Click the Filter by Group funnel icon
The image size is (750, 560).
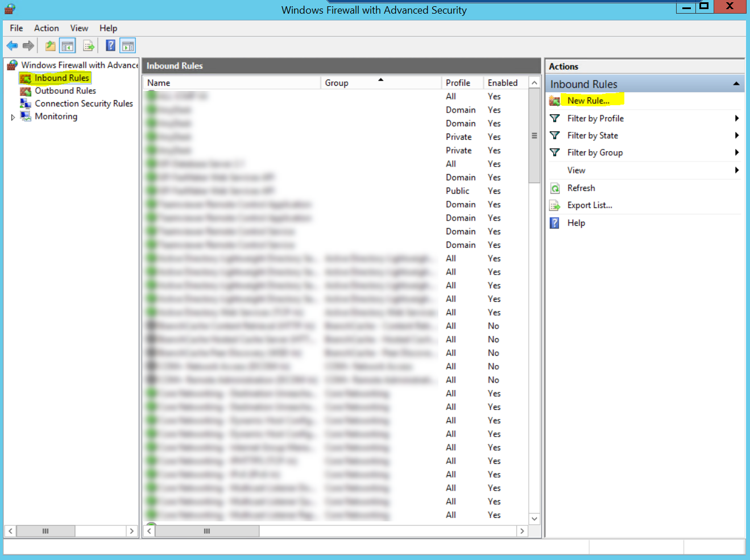[555, 152]
